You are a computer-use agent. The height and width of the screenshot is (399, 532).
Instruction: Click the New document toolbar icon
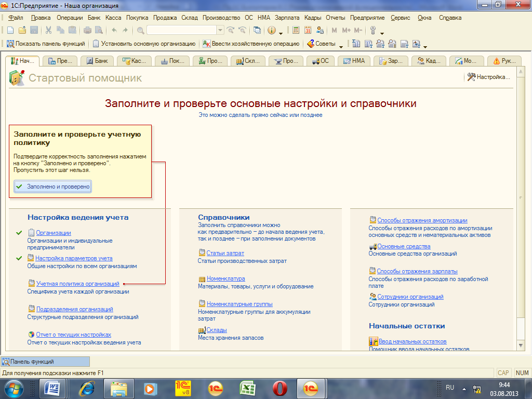pos(10,30)
